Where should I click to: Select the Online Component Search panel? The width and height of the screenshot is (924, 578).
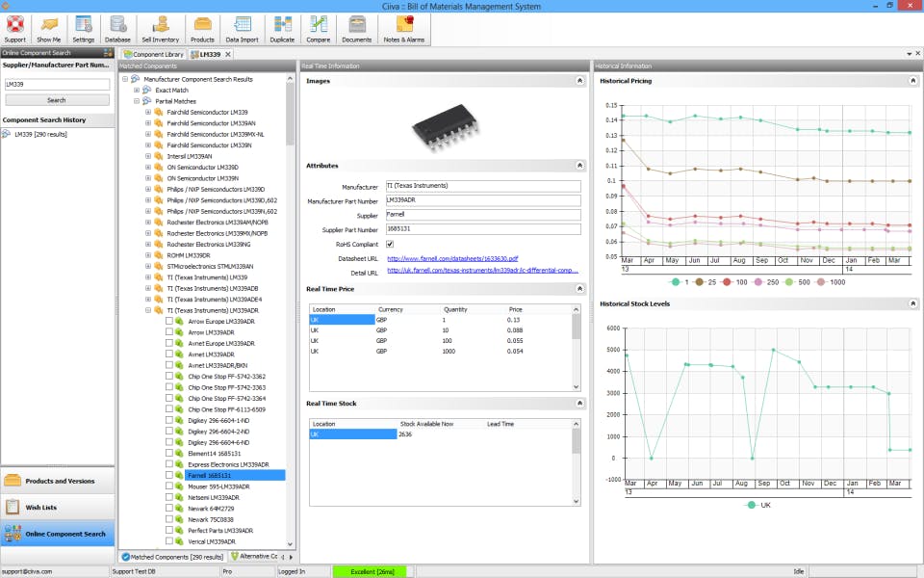58,534
